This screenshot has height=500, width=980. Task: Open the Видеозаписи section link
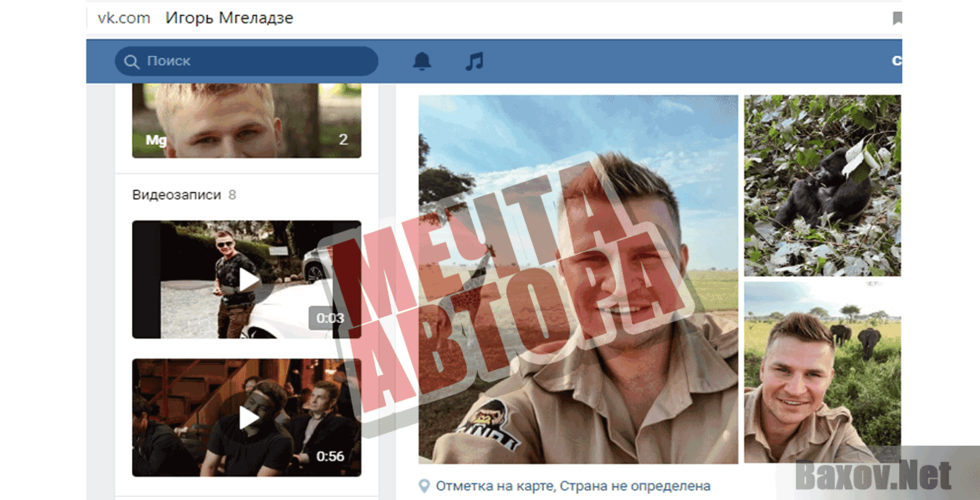(176, 195)
